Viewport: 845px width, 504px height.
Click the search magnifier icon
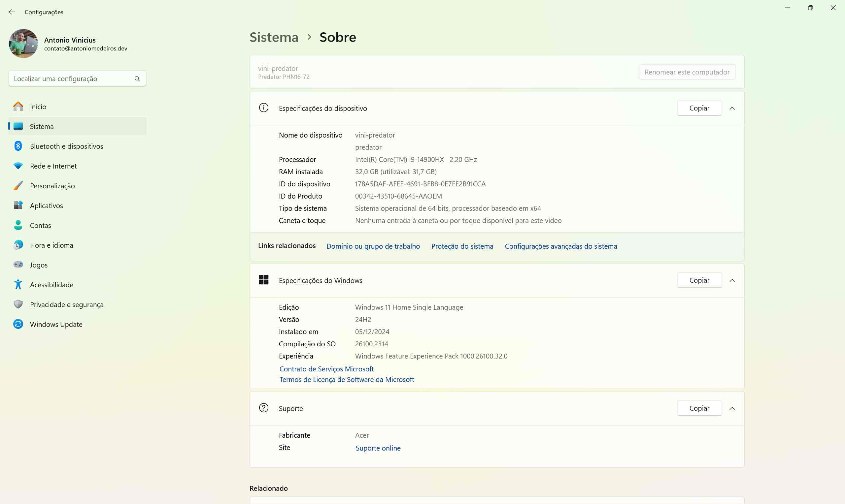[137, 79]
